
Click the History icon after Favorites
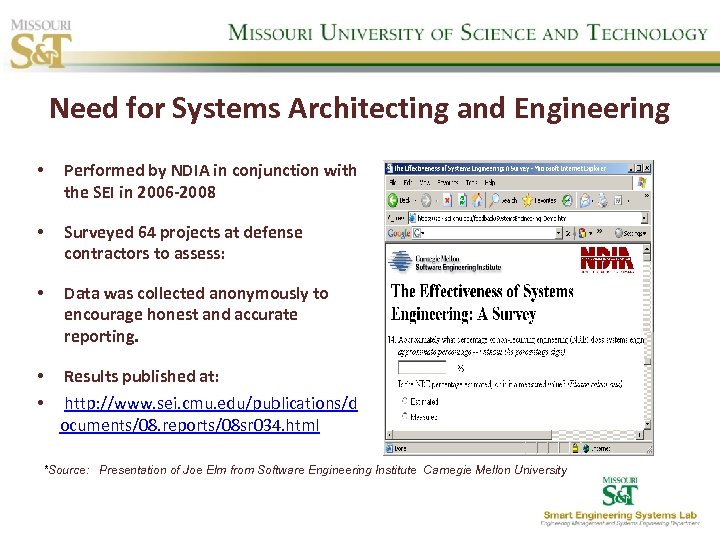(x=568, y=200)
